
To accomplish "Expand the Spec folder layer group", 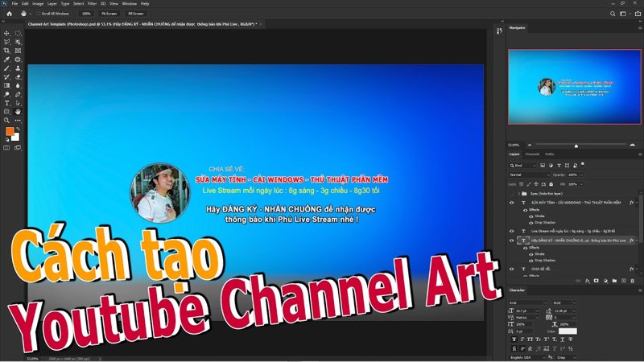I will tap(519, 194).
